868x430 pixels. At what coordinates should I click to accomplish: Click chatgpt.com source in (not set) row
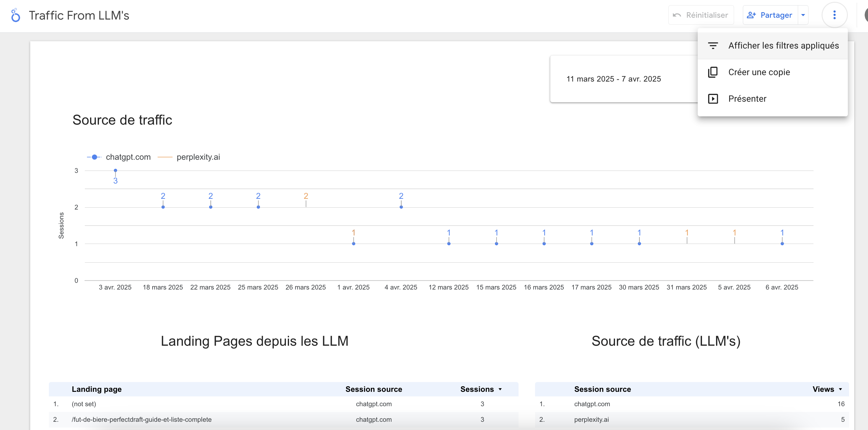(x=374, y=404)
